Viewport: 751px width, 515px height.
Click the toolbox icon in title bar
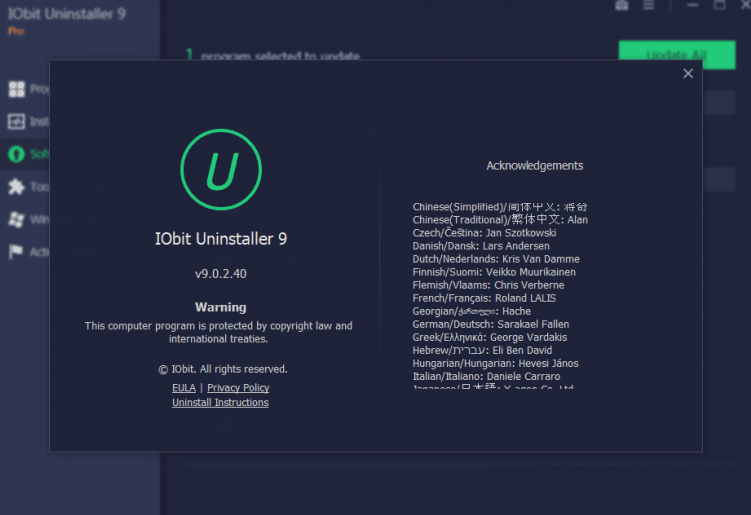(621, 6)
